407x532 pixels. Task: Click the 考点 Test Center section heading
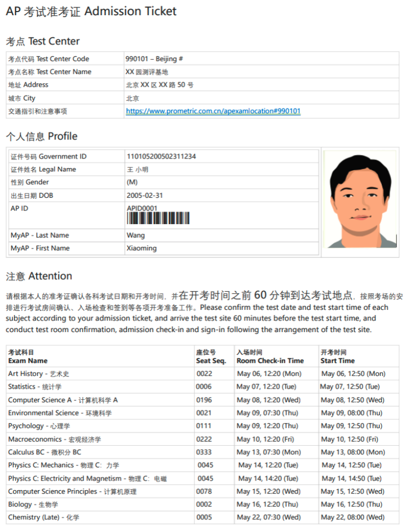click(43, 41)
